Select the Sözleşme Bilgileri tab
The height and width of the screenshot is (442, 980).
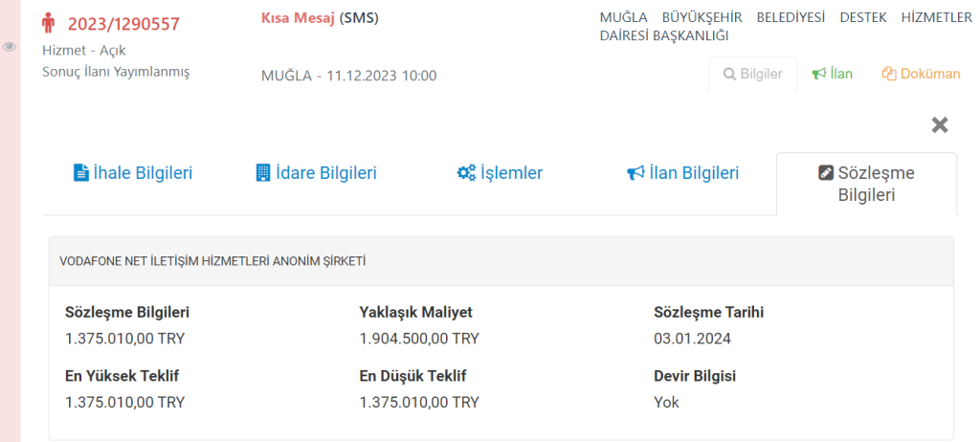click(866, 184)
